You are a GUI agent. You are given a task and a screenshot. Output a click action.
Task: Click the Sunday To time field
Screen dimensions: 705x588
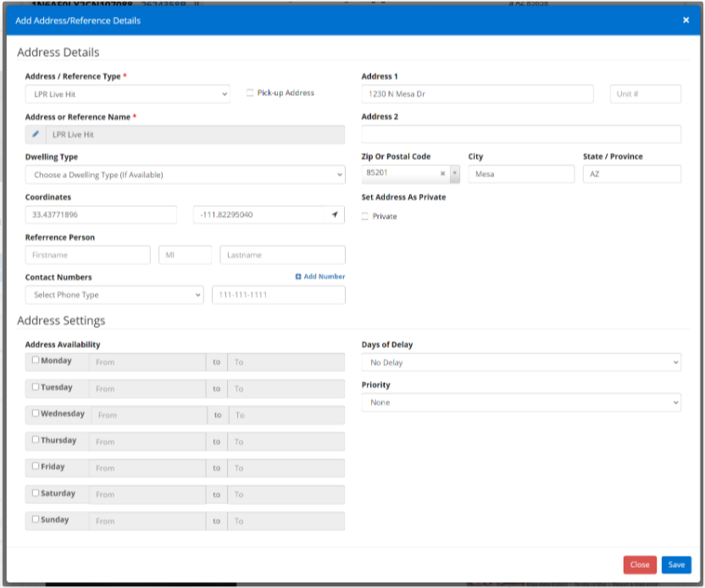point(286,521)
